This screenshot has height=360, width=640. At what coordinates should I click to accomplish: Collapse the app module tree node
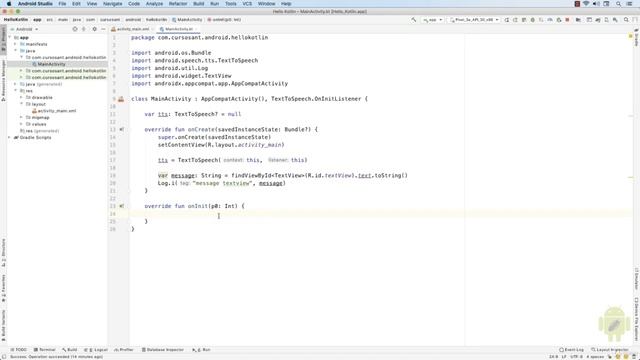point(10,38)
